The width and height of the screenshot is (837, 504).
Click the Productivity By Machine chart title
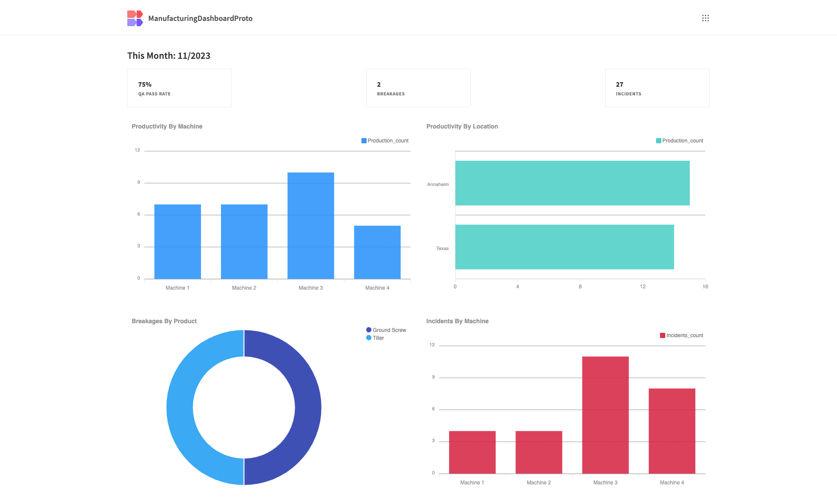click(x=167, y=126)
